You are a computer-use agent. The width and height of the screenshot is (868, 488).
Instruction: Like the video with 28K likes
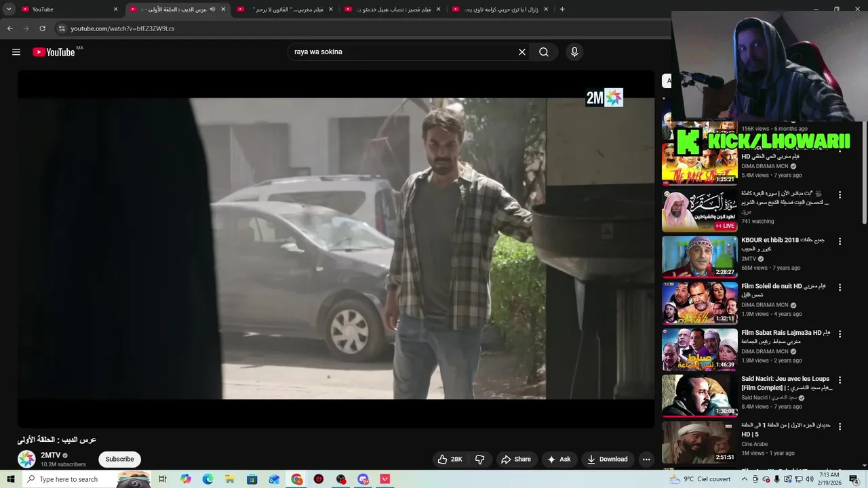tap(450, 459)
